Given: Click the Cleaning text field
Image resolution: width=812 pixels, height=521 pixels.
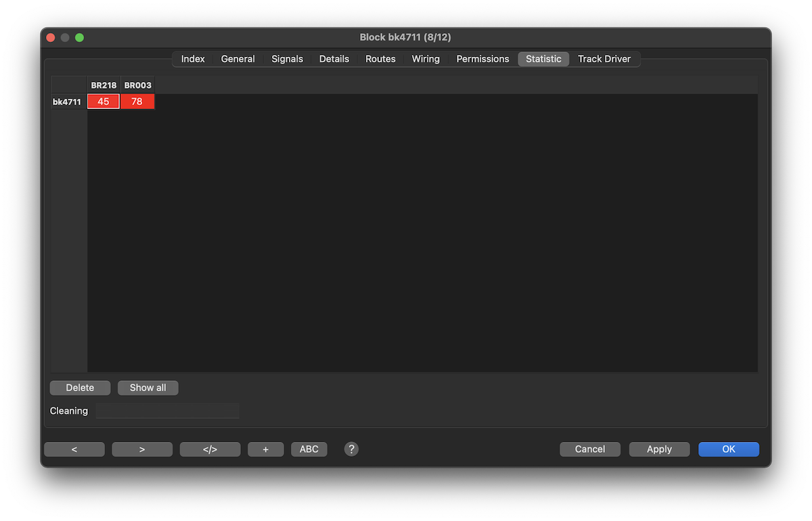Looking at the screenshot, I should (x=167, y=411).
